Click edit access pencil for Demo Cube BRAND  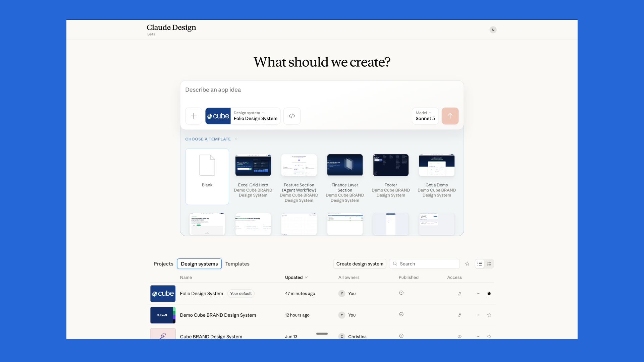point(460,315)
